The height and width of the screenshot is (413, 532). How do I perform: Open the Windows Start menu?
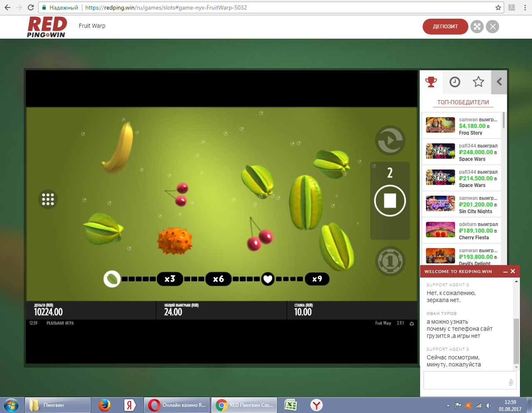pos(11,405)
